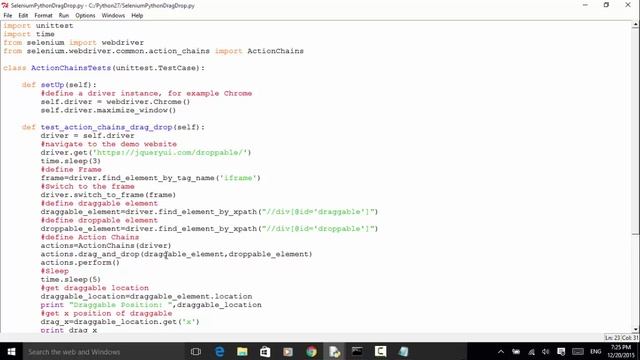640x360 pixels.
Task: Click the 'actions.perform()' line
Action: 80,262
